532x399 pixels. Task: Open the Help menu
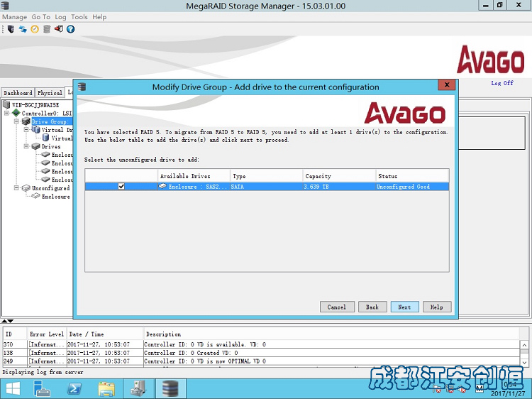pyautogui.click(x=99, y=17)
